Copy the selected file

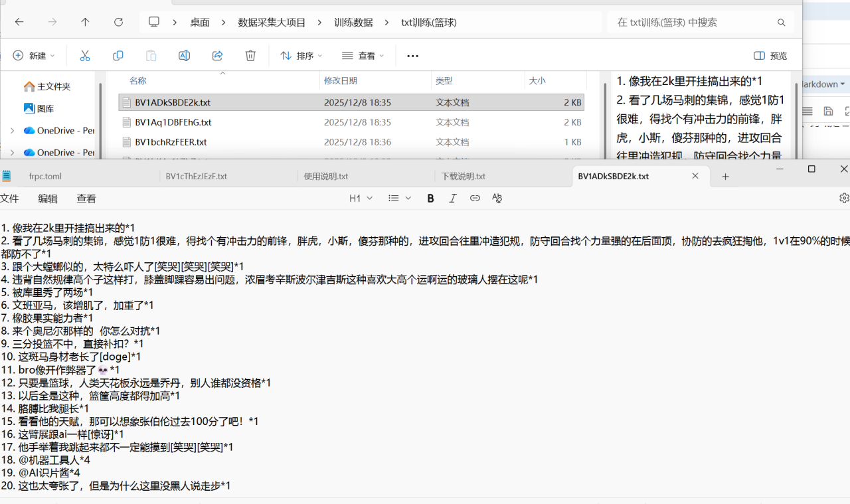tap(118, 56)
